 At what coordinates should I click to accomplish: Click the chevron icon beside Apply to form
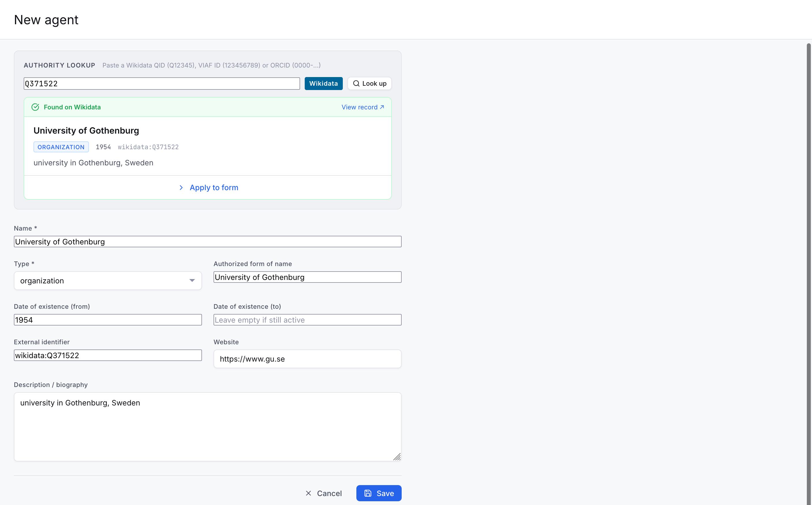pyautogui.click(x=181, y=188)
